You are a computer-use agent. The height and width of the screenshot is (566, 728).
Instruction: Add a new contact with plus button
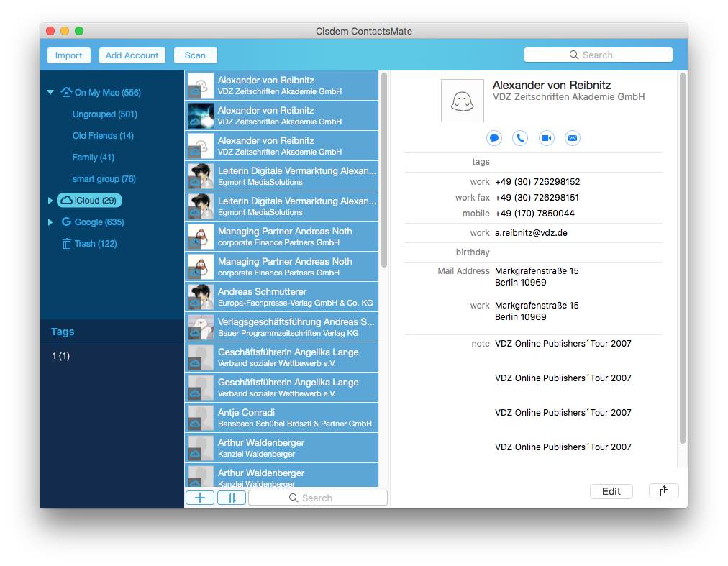[x=200, y=498]
